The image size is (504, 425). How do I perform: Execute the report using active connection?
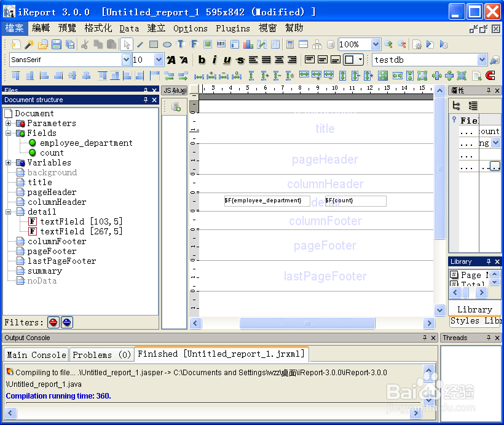[444, 44]
